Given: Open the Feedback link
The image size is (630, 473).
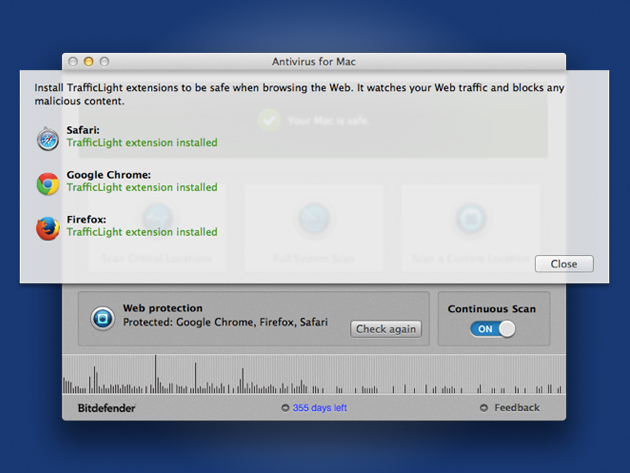Looking at the screenshot, I should click(x=517, y=408).
